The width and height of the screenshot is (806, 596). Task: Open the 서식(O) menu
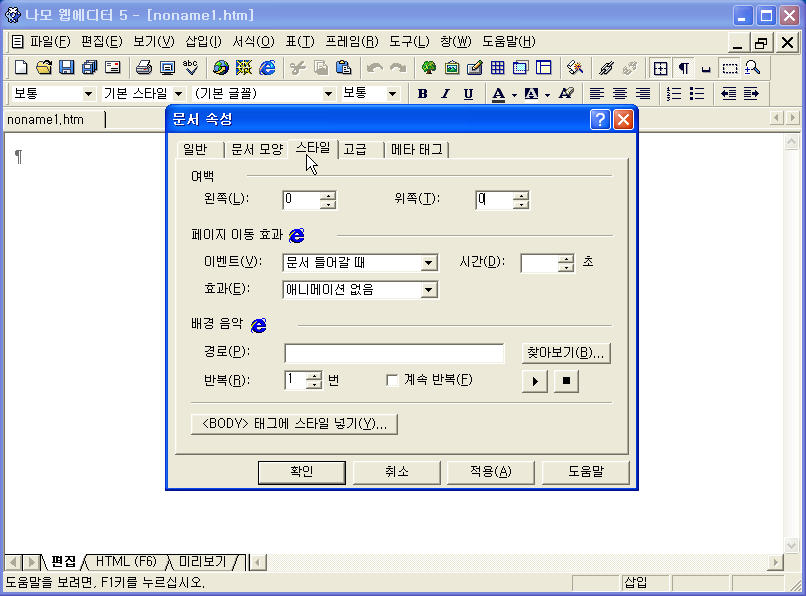point(253,42)
